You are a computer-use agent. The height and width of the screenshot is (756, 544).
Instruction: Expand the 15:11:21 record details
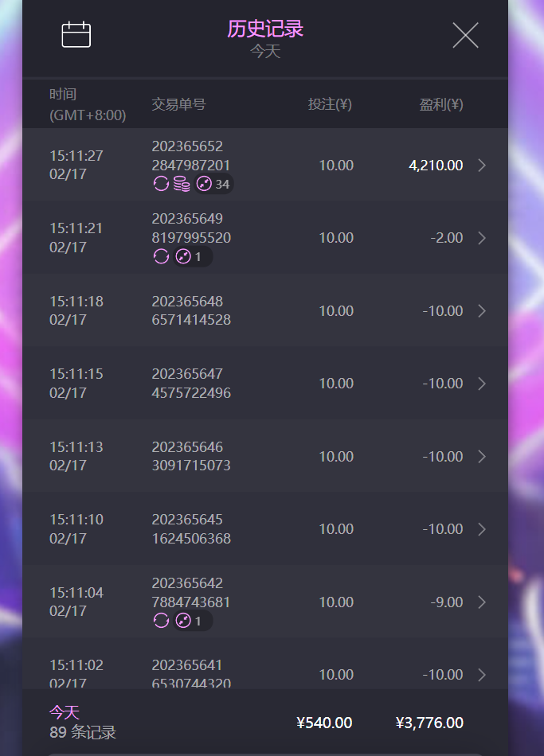[481, 238]
